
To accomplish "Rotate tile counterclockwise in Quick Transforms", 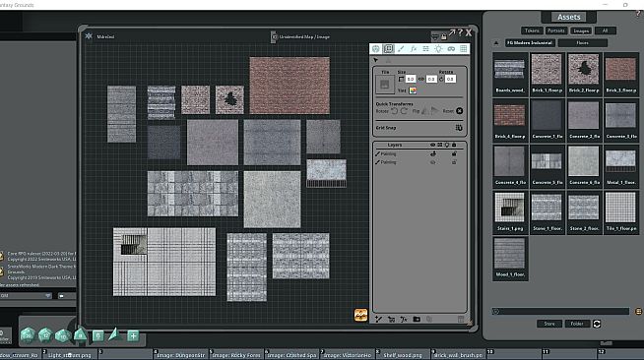I will point(394,111).
